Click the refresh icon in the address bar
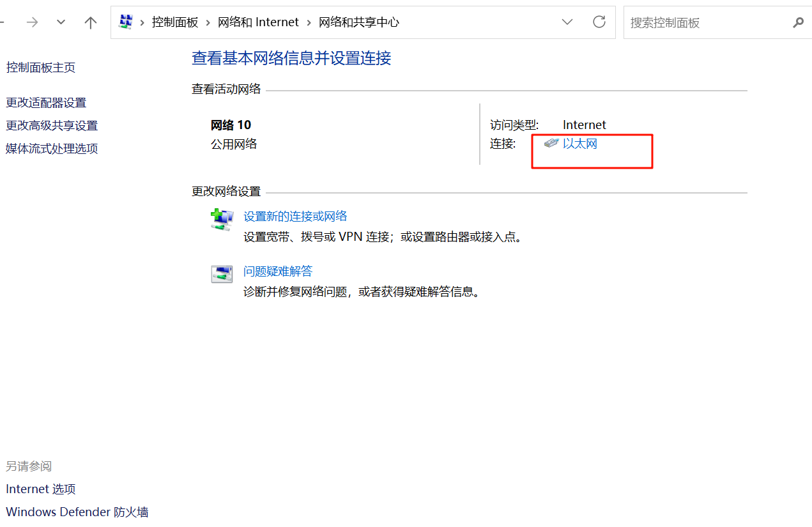Screen dimensions: 812x527 point(599,22)
